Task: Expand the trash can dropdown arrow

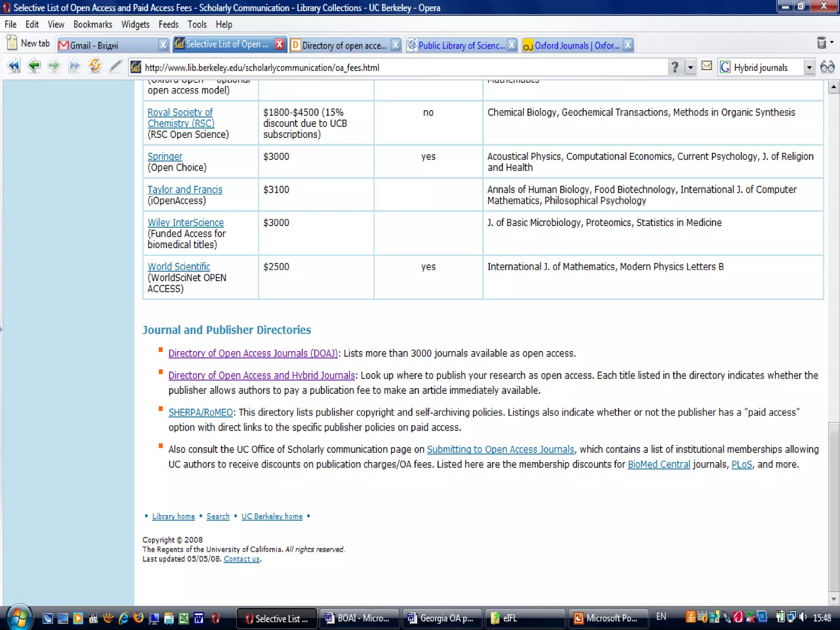Action: point(832,42)
